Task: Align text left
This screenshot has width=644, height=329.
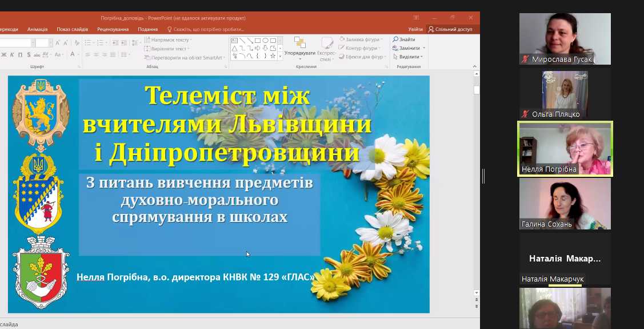Action: [x=88, y=54]
